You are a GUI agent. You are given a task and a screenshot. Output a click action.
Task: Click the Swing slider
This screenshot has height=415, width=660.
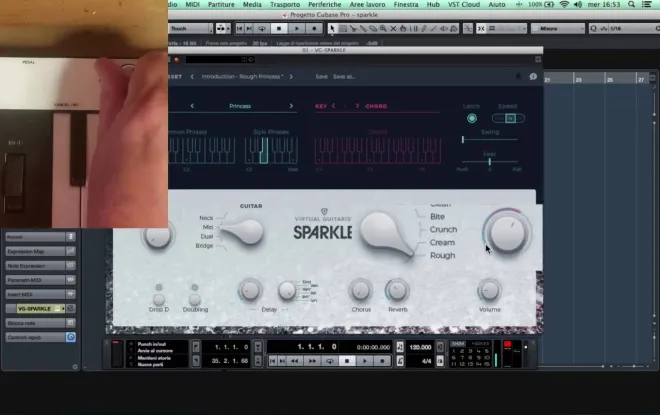pyautogui.click(x=489, y=139)
